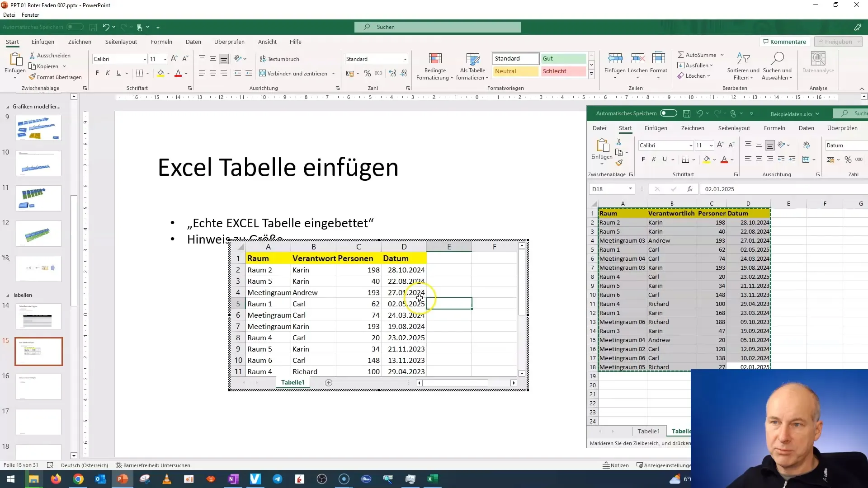Expand the Verbinden und zentrieren dropdown arrow

(x=334, y=73)
